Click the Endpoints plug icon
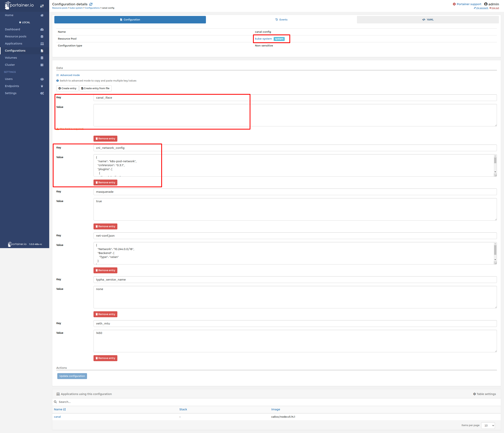The image size is (504, 433). (x=42, y=86)
